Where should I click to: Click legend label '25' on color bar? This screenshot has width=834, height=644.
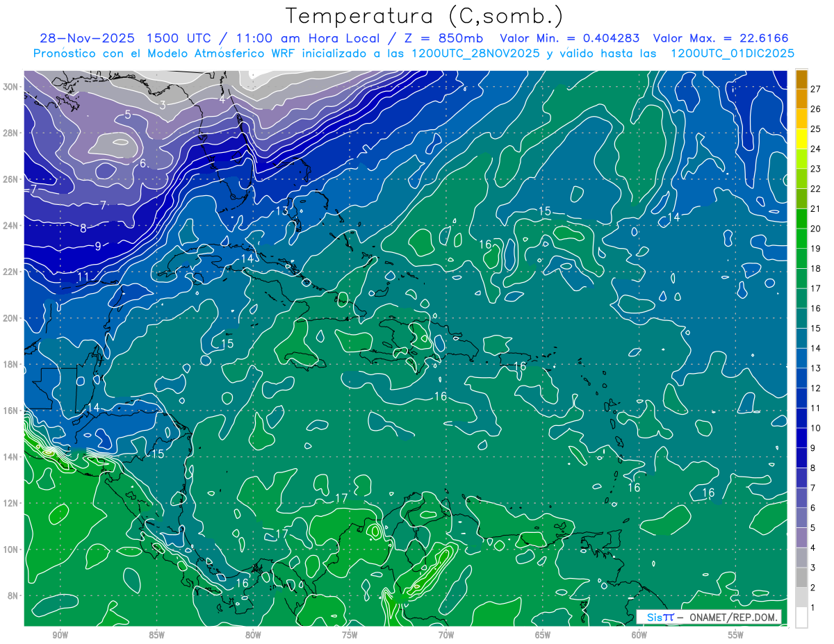click(815, 129)
